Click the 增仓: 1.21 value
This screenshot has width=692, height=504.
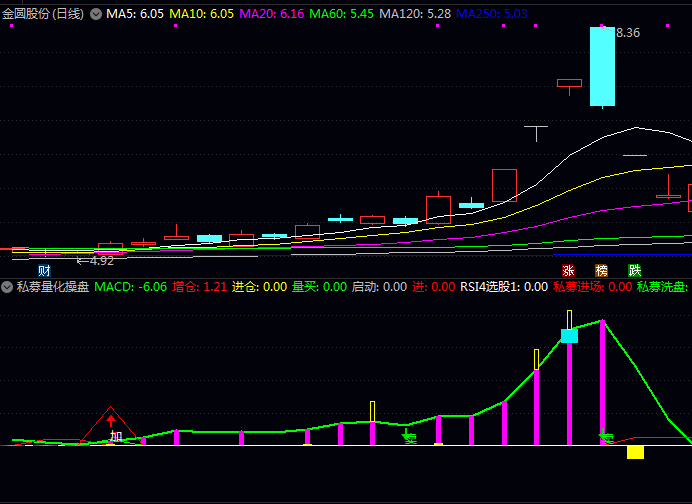point(199,287)
